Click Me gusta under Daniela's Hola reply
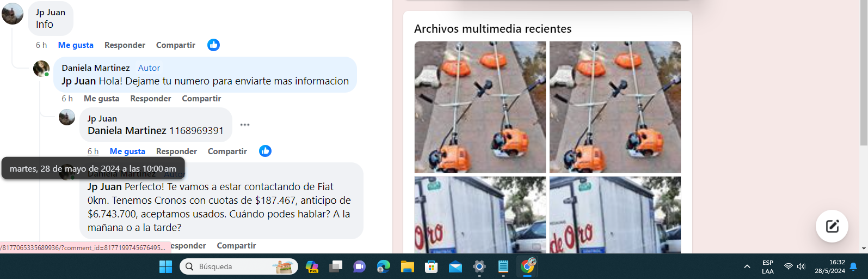Viewport: 868px width, 279px height. (x=102, y=99)
